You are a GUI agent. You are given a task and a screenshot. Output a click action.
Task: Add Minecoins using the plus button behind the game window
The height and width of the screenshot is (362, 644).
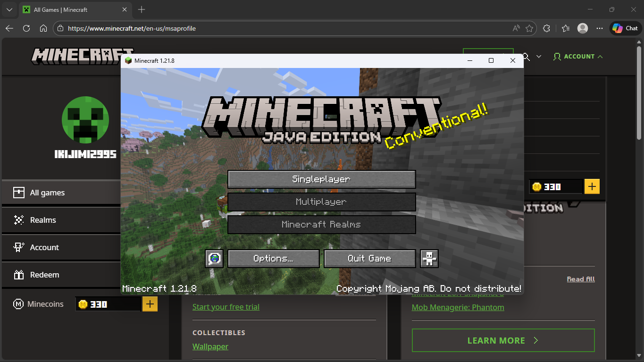592,186
